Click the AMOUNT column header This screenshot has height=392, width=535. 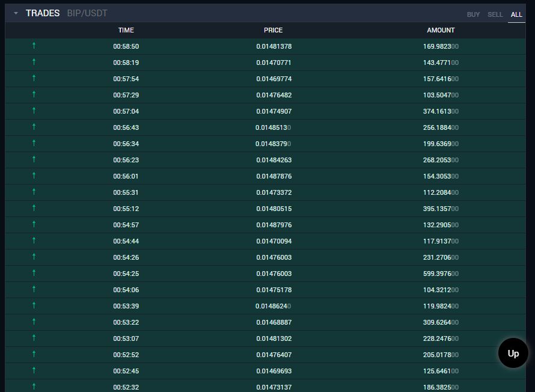coord(441,30)
